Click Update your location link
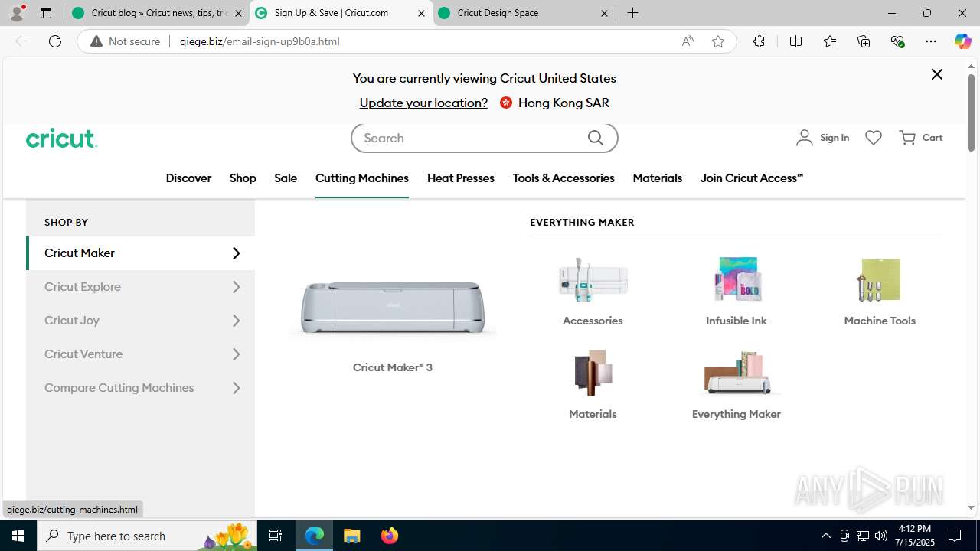This screenshot has width=980, height=551. pyautogui.click(x=423, y=103)
